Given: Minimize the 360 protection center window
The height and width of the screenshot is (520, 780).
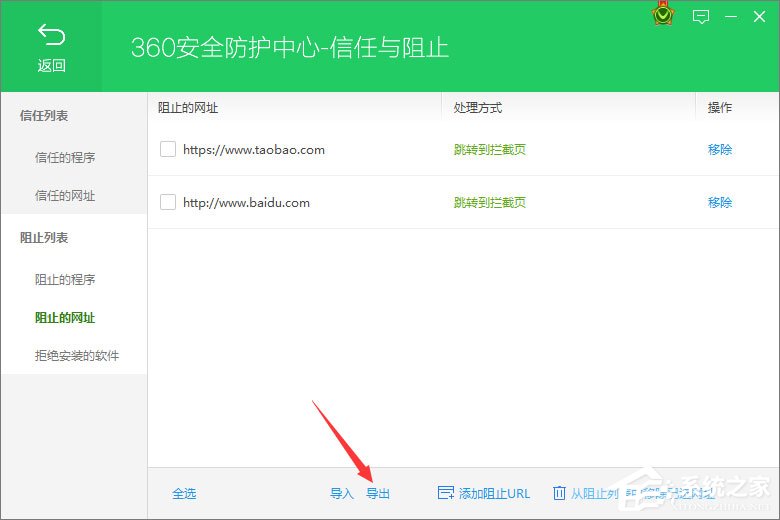Looking at the screenshot, I should pos(732,17).
